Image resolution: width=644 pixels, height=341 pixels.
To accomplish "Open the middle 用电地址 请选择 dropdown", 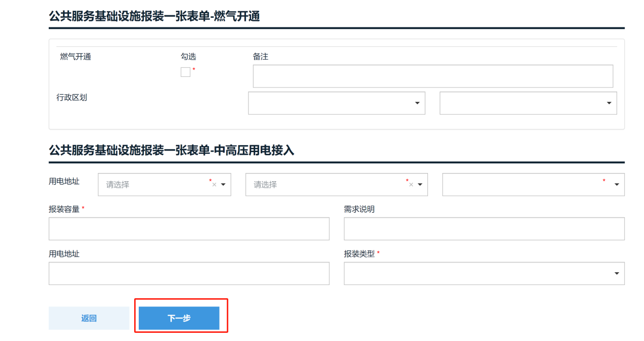I will (336, 184).
